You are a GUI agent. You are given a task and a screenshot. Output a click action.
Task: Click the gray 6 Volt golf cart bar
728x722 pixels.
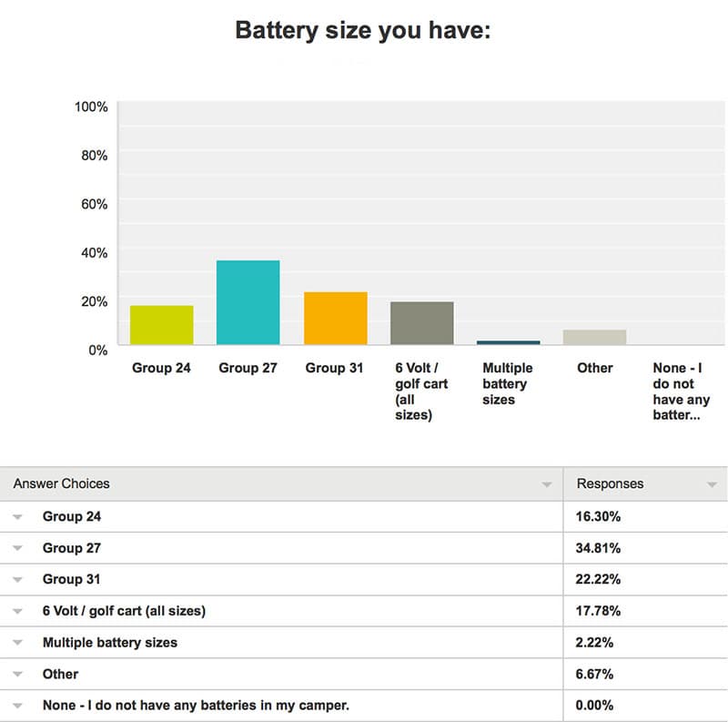421,323
